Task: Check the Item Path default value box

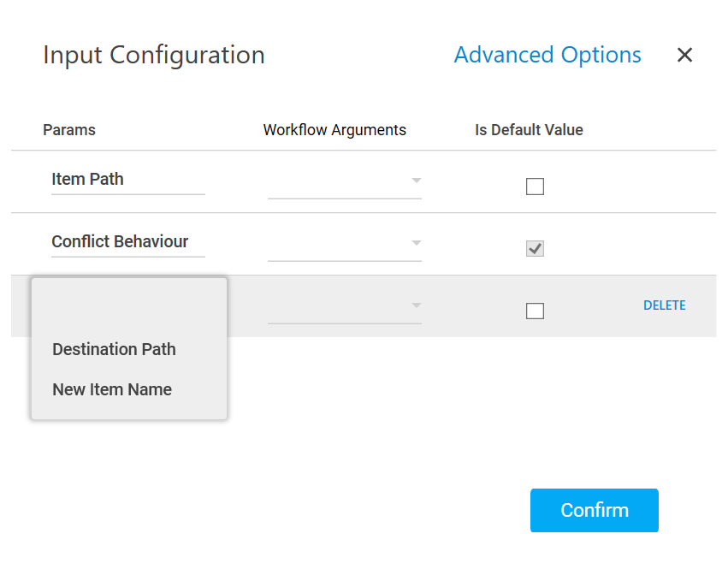Action: point(535,187)
